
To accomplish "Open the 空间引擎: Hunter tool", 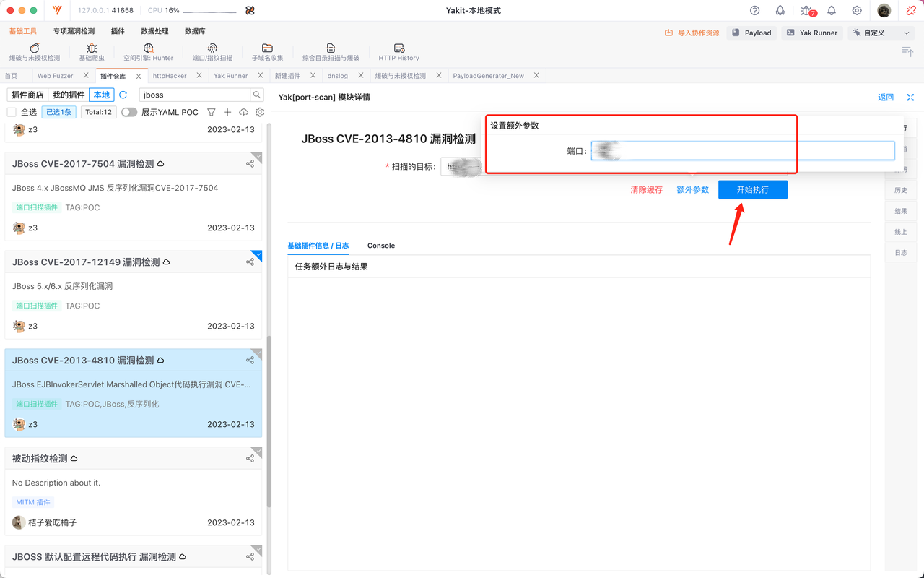I will (x=148, y=52).
